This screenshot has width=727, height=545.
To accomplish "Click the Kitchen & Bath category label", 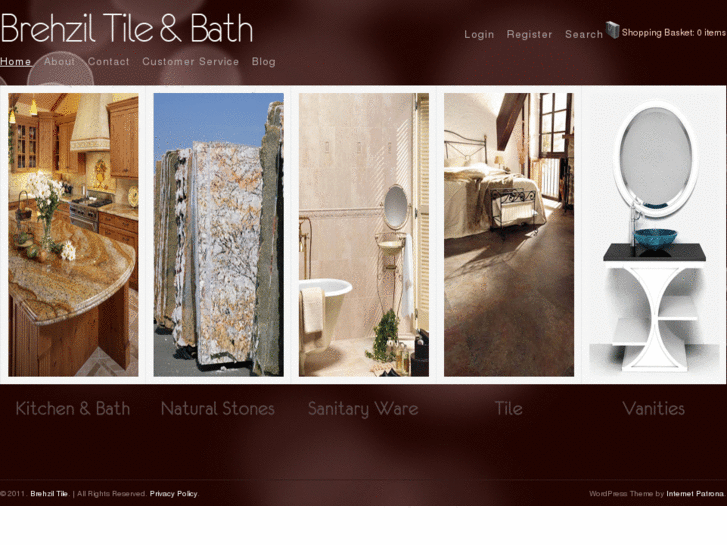I will click(73, 409).
